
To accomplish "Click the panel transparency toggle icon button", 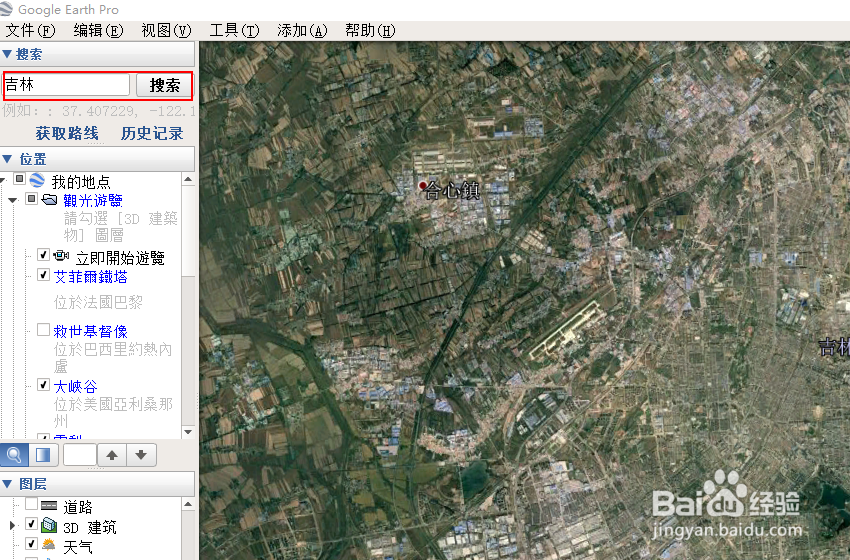I will pos(43,455).
